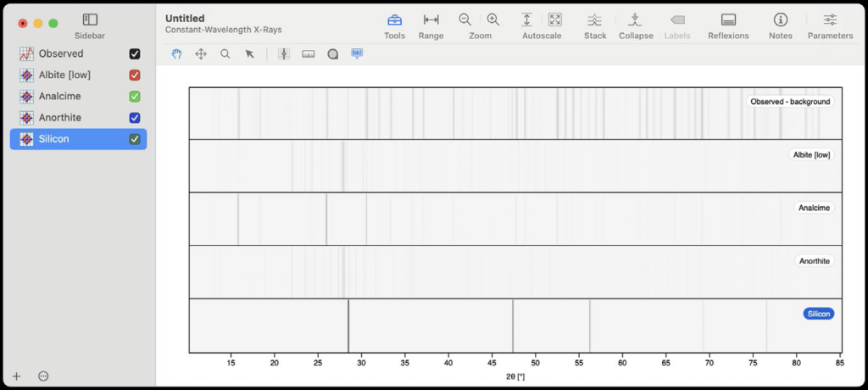This screenshot has height=390, width=868.
Task: Select Anorthite in the sidebar list
Action: [59, 118]
